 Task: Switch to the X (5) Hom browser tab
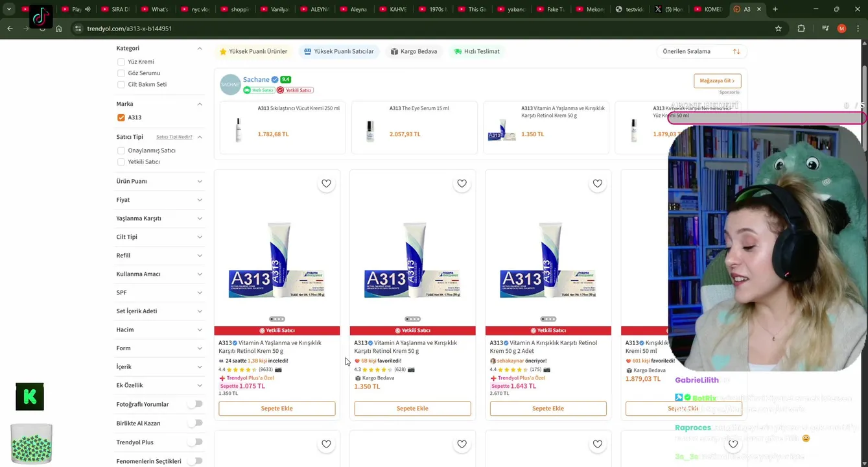(x=670, y=9)
